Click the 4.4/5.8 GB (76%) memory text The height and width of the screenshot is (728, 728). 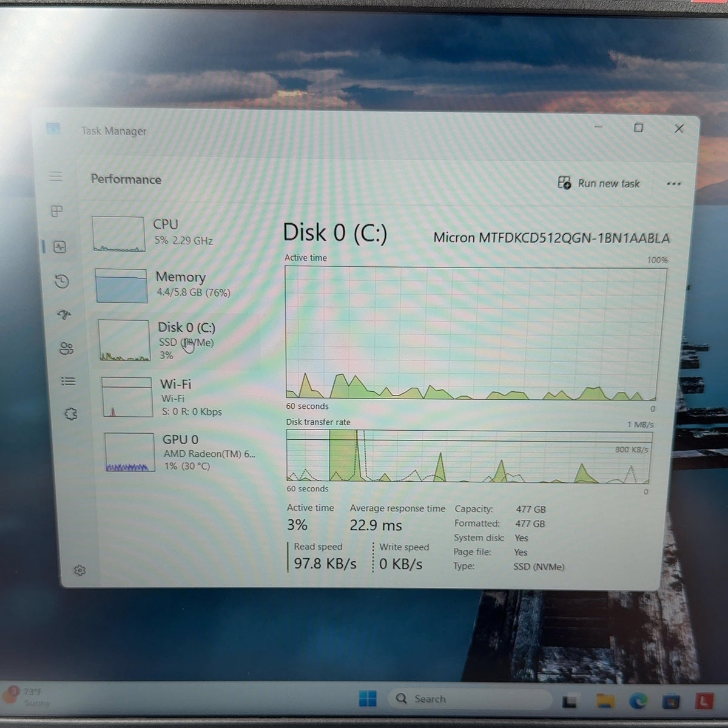point(194,292)
